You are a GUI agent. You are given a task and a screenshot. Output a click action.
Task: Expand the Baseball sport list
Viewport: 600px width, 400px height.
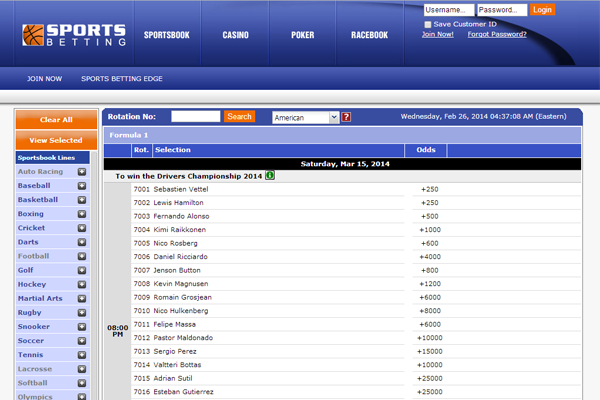pos(82,186)
